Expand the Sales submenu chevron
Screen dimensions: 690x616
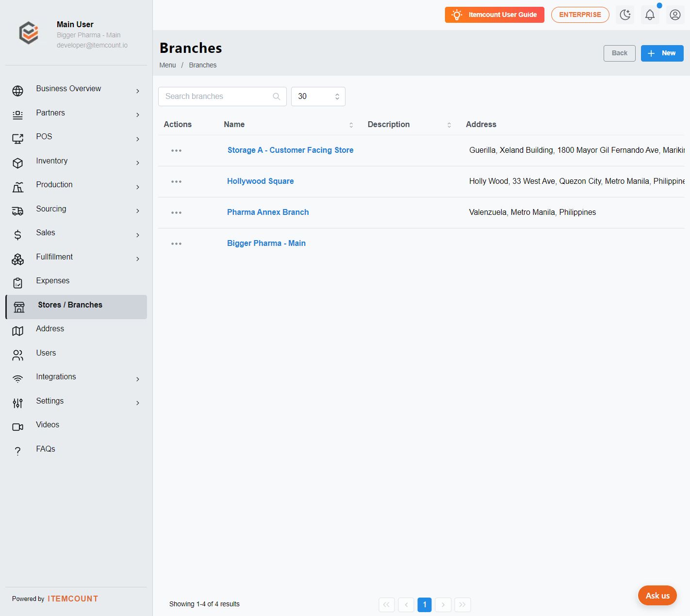[138, 235]
